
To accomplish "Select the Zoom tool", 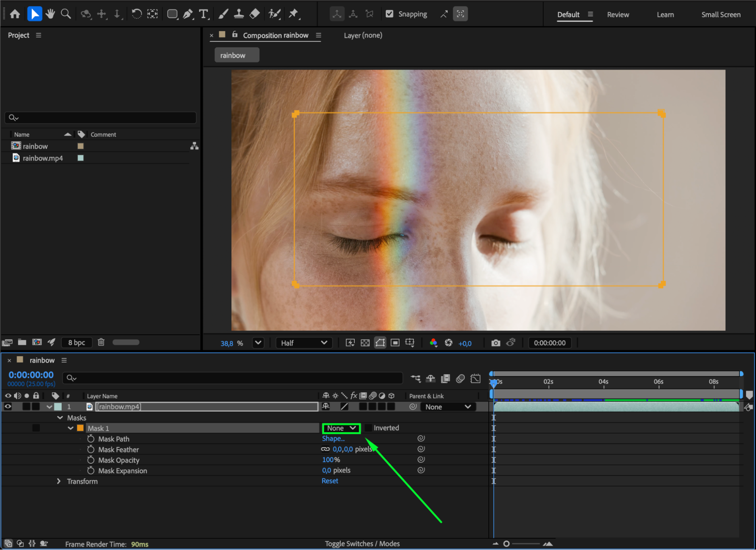I will click(66, 14).
